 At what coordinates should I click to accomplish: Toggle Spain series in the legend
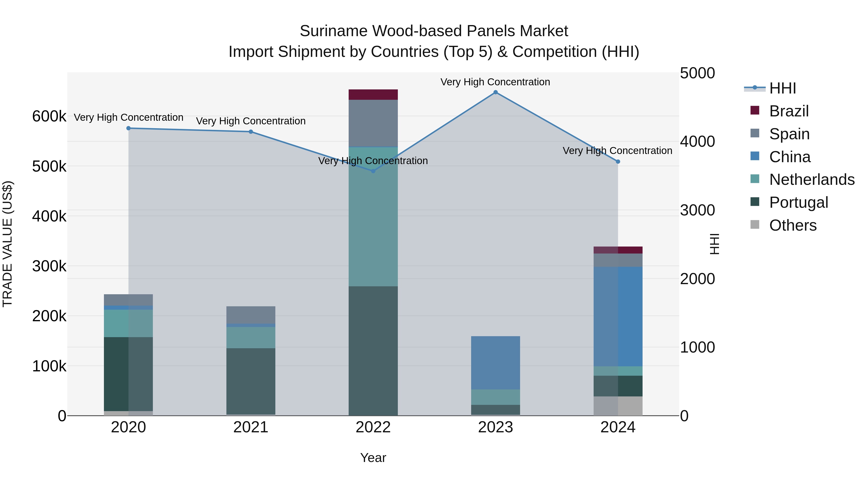click(x=780, y=134)
